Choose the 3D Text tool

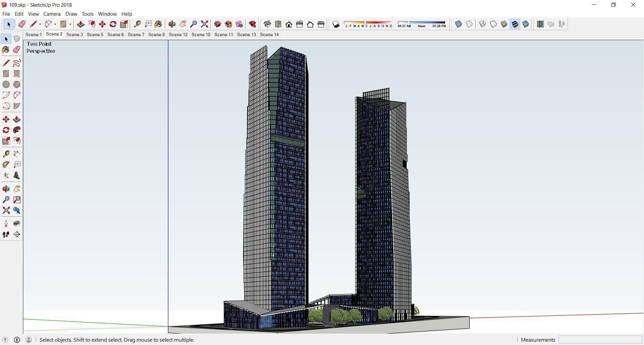pyautogui.click(x=17, y=176)
